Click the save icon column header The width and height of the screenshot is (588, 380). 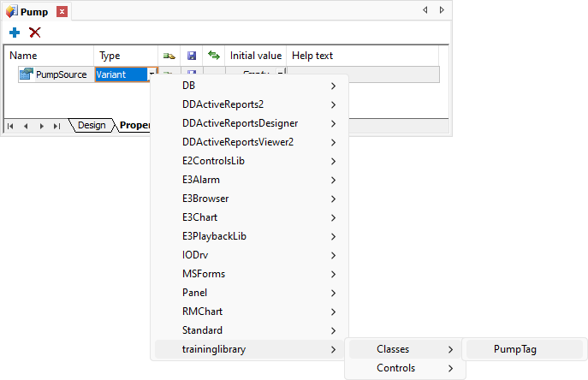point(192,56)
